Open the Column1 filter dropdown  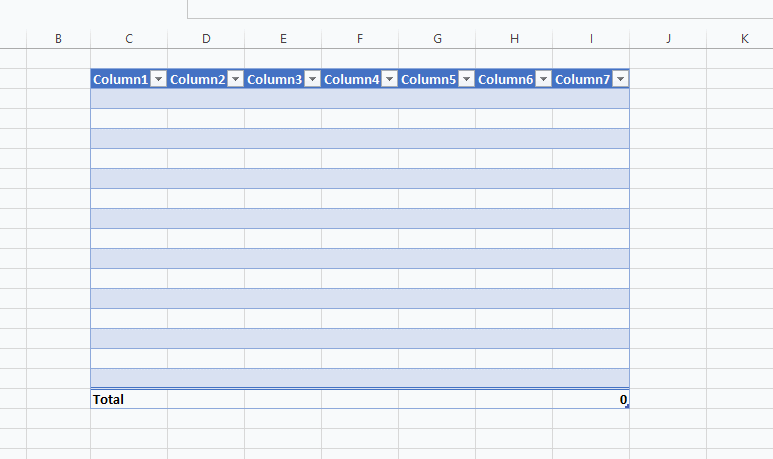[158, 80]
